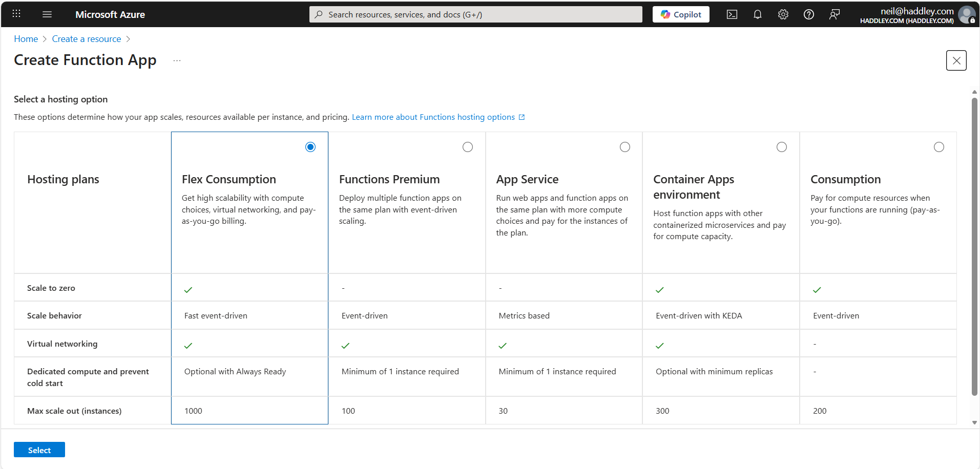Open Create a resource breadcrumb
This screenshot has width=980, height=469.
coord(86,38)
